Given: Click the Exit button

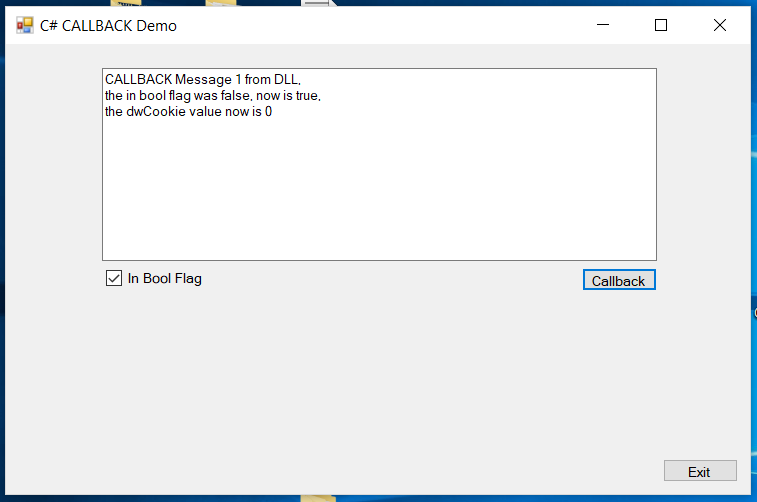Looking at the screenshot, I should pyautogui.click(x=699, y=471).
